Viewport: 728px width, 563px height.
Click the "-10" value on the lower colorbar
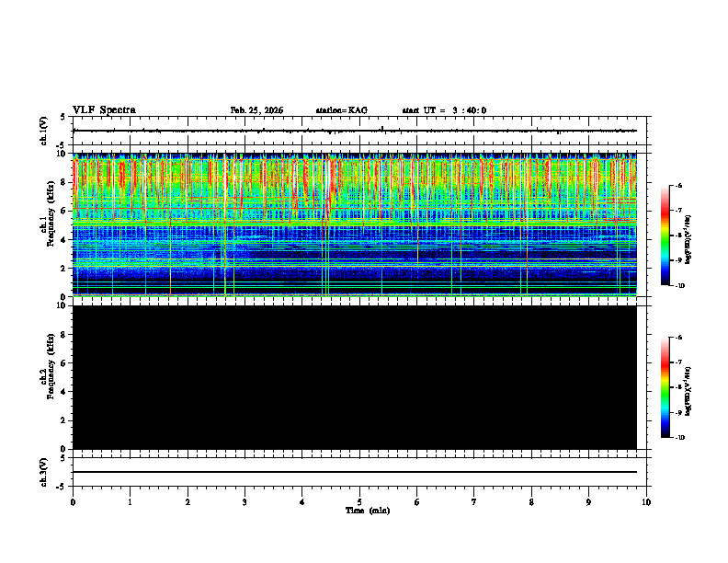[x=679, y=438]
